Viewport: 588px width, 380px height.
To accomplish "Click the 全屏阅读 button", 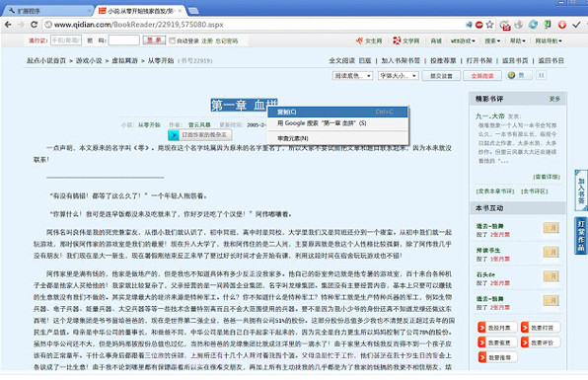I will 482,76.
